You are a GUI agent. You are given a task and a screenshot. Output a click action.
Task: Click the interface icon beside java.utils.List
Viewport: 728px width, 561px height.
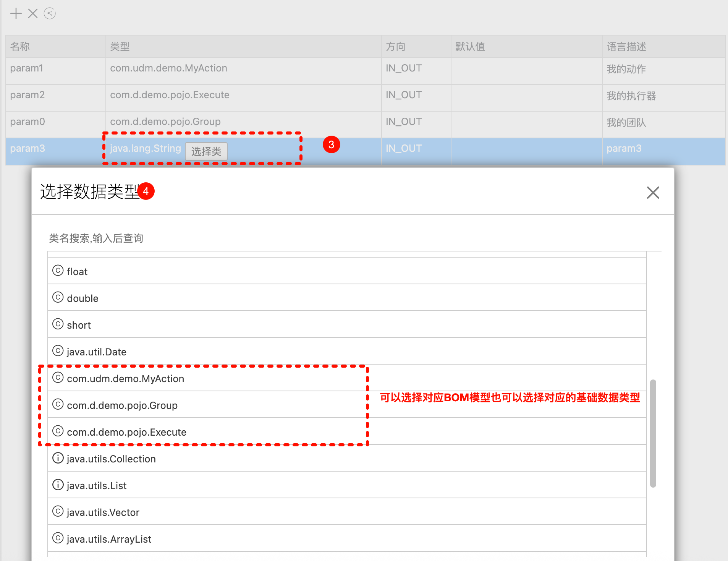point(58,485)
